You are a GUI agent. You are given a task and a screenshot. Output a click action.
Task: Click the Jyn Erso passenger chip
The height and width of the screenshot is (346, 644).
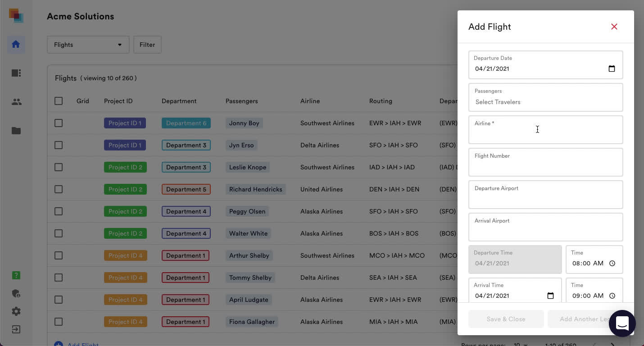pos(241,145)
